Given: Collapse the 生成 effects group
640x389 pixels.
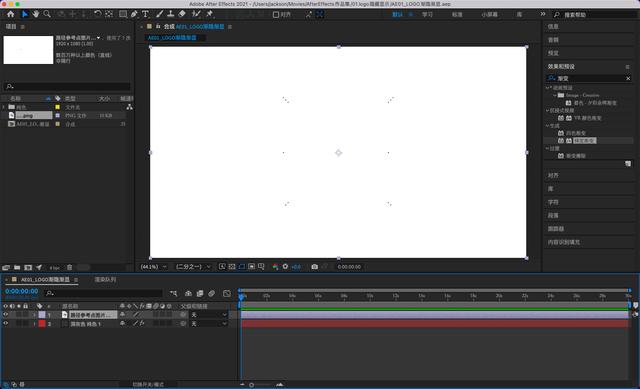Looking at the screenshot, I should pos(548,126).
